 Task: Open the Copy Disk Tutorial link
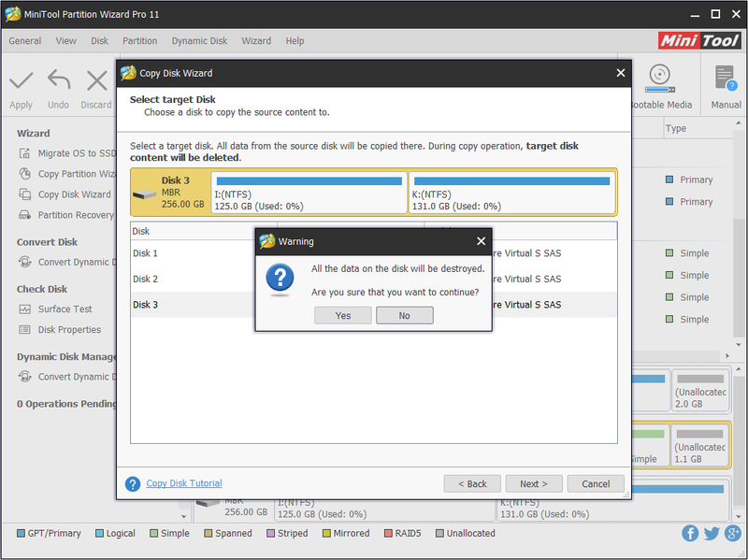coord(184,483)
